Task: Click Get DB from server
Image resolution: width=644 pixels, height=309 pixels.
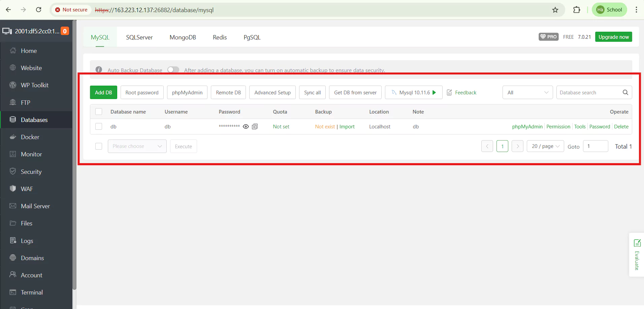Action: coord(355,92)
